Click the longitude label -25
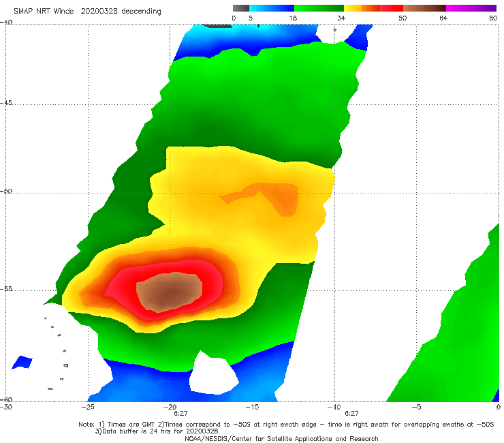Image resolution: width=504 pixels, height=443 pixels. point(88,407)
